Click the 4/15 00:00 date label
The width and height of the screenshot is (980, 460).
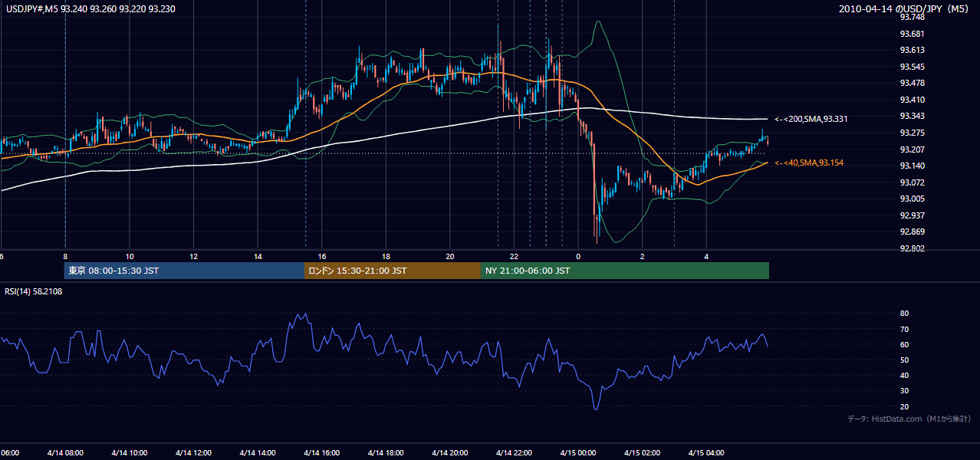[578, 452]
